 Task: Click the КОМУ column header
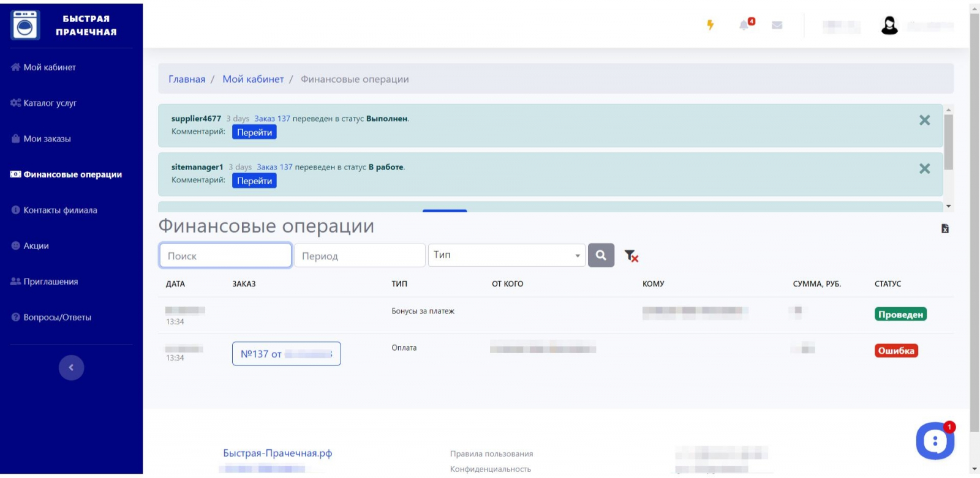(x=653, y=284)
